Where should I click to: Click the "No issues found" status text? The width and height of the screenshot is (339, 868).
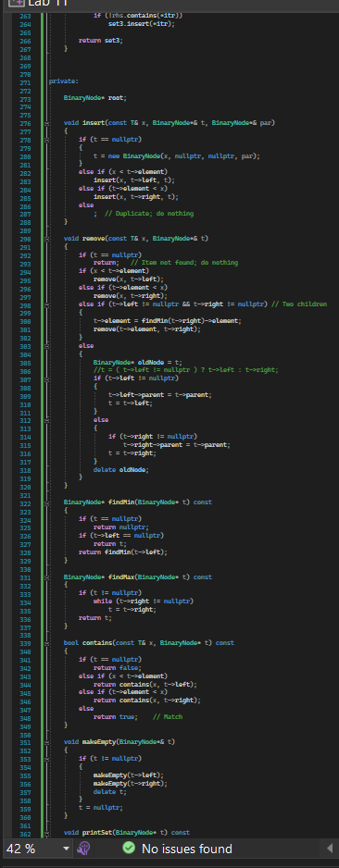click(187, 849)
